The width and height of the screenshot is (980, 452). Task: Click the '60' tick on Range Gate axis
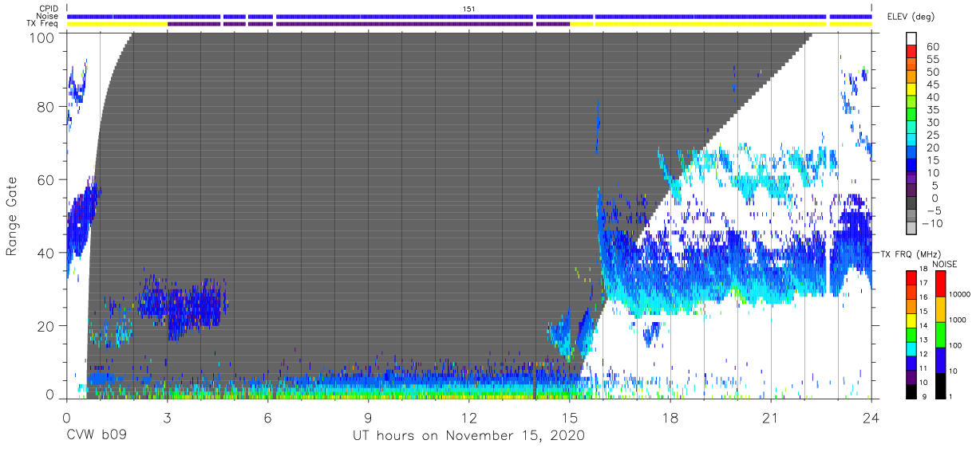(46, 180)
